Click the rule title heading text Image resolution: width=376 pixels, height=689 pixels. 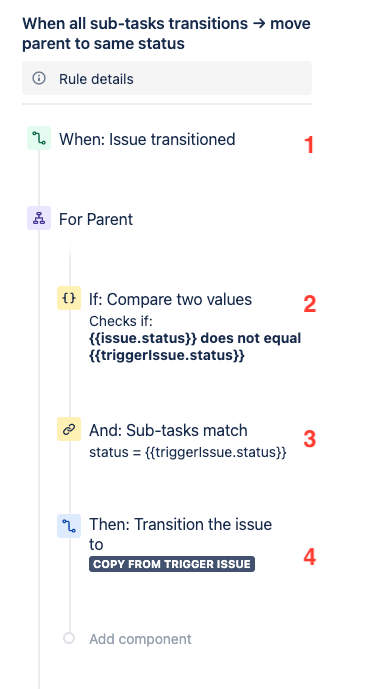[166, 33]
